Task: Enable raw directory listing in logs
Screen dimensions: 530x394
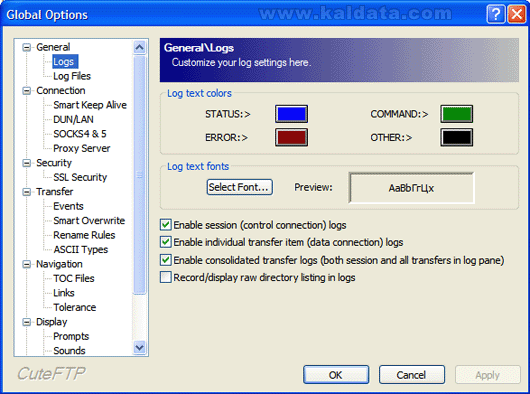Action: 166,277
